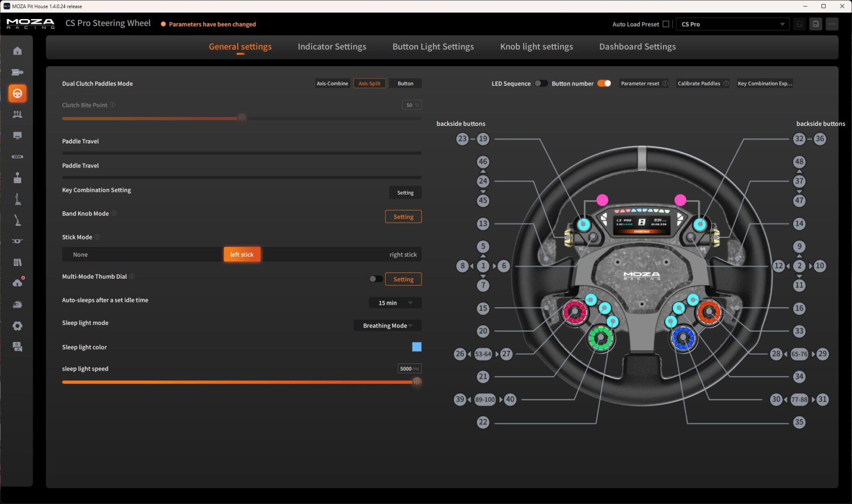Viewport: 852px width, 504px height.
Task: Open the Button Light Settings tab
Action: point(433,47)
